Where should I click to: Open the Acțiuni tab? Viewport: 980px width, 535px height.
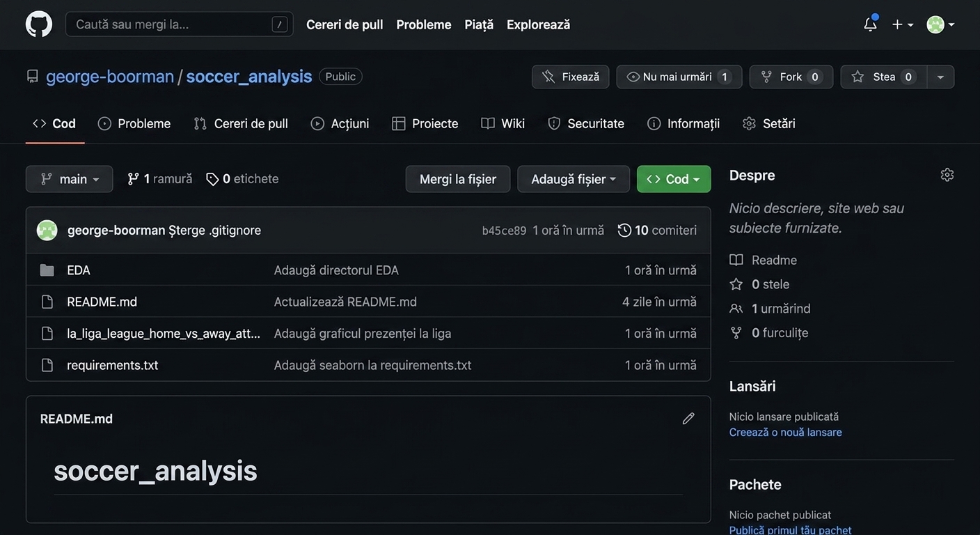(340, 123)
